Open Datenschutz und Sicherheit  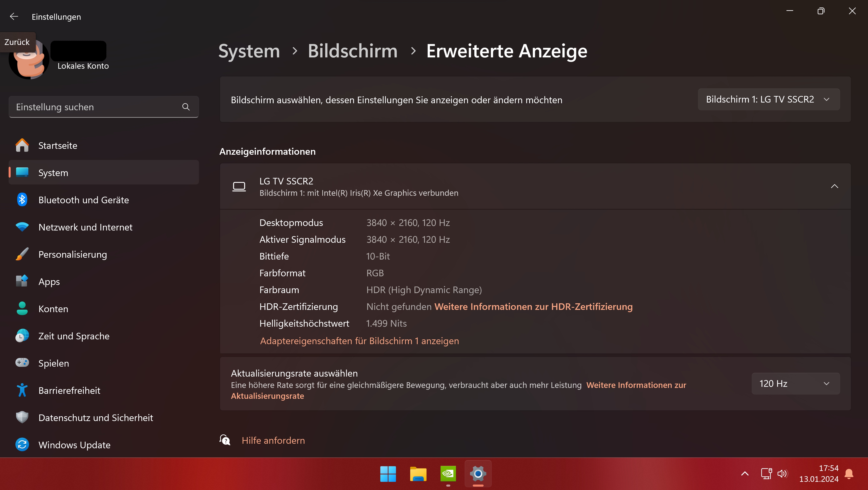(96, 417)
